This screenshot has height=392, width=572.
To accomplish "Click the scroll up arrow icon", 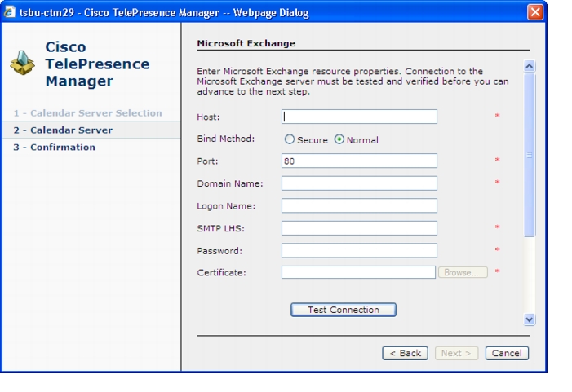I will 530,66.
